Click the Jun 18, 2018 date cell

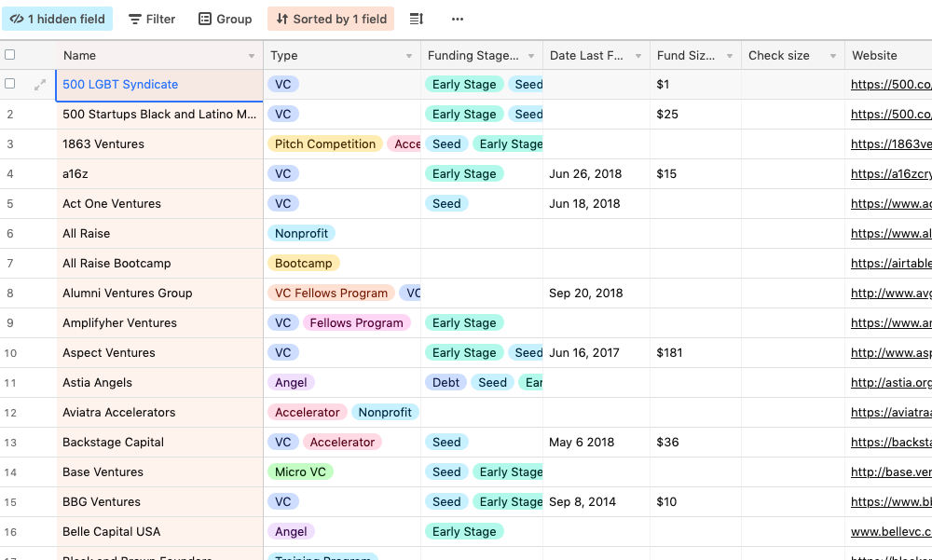596,203
